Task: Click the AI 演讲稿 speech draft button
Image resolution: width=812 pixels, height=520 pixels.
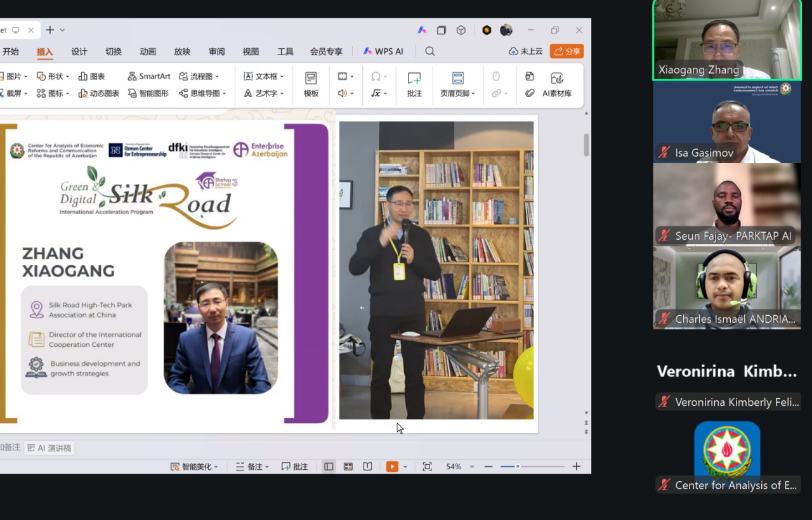Action: click(x=49, y=448)
